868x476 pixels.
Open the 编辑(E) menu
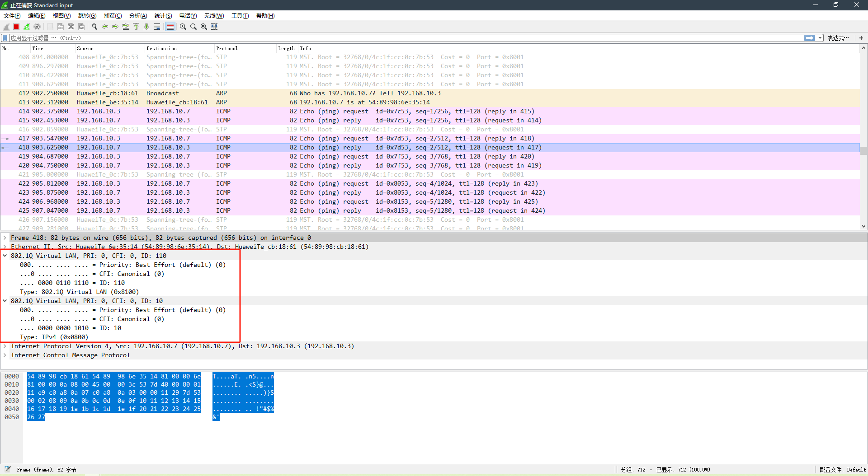37,16
